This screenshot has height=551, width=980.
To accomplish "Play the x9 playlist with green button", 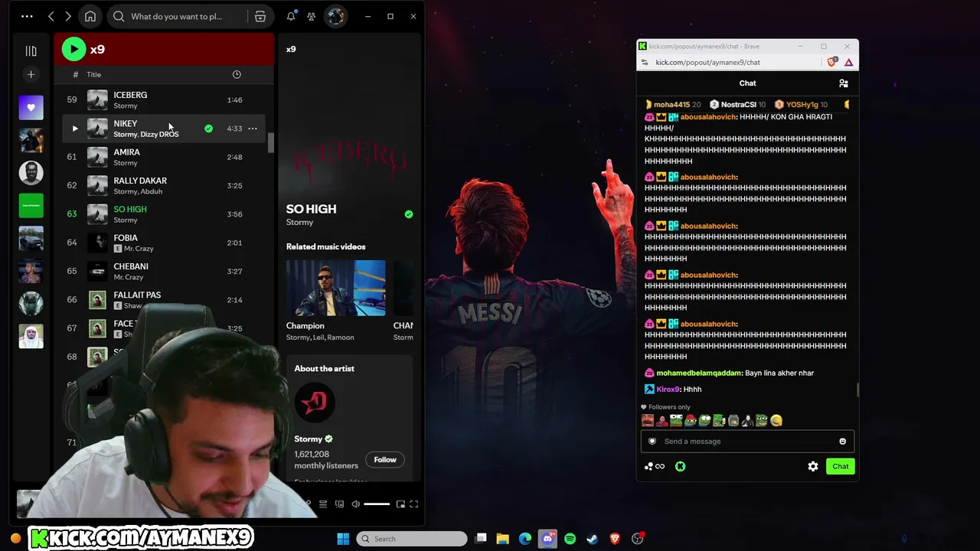I will point(73,50).
